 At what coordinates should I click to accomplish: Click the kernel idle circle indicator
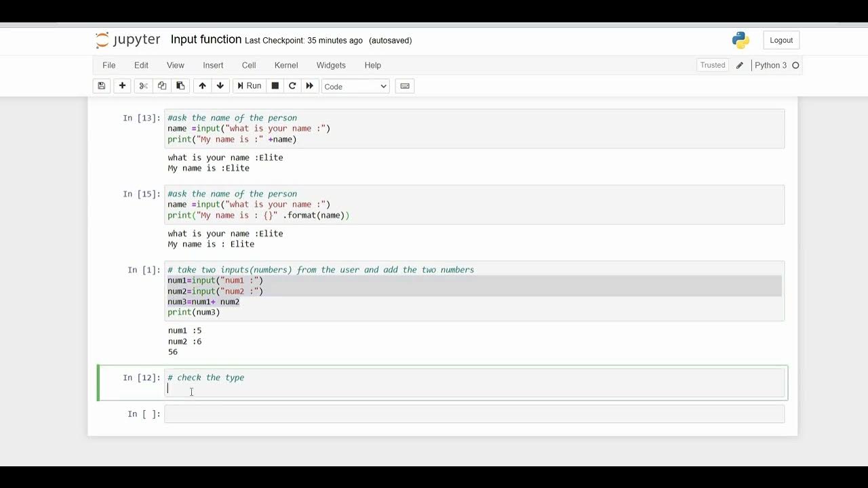coord(796,66)
